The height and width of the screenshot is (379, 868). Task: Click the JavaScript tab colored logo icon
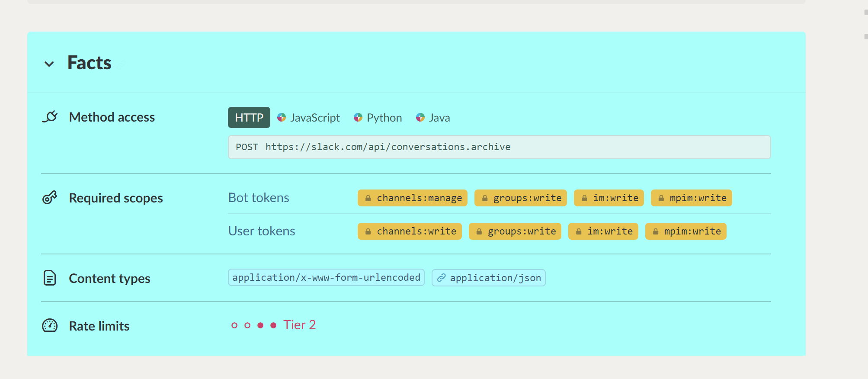(x=282, y=117)
